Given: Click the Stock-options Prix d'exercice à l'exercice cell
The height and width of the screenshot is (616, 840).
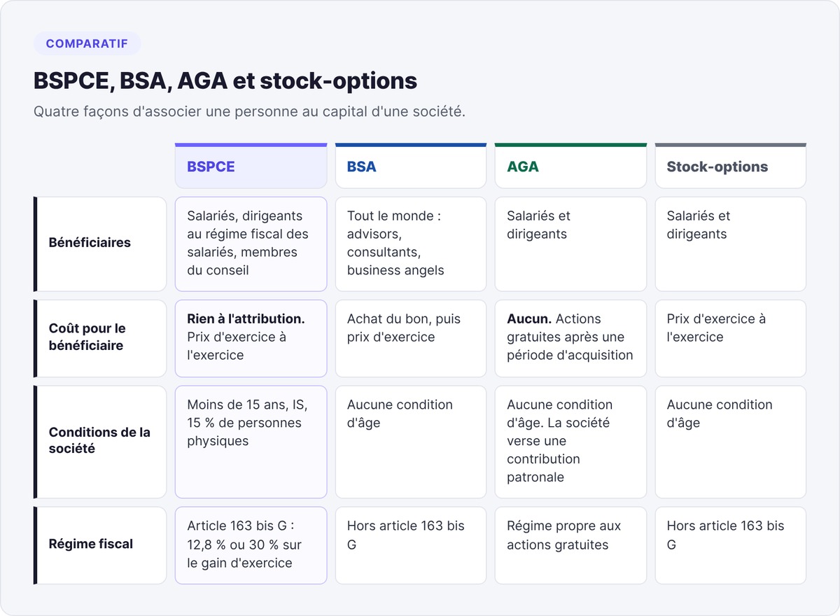Looking at the screenshot, I should tap(731, 338).
